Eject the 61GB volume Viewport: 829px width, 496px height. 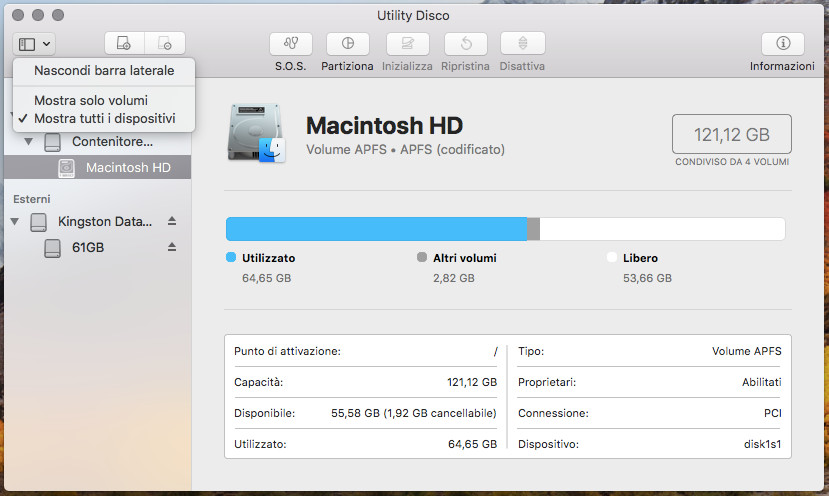click(172, 247)
